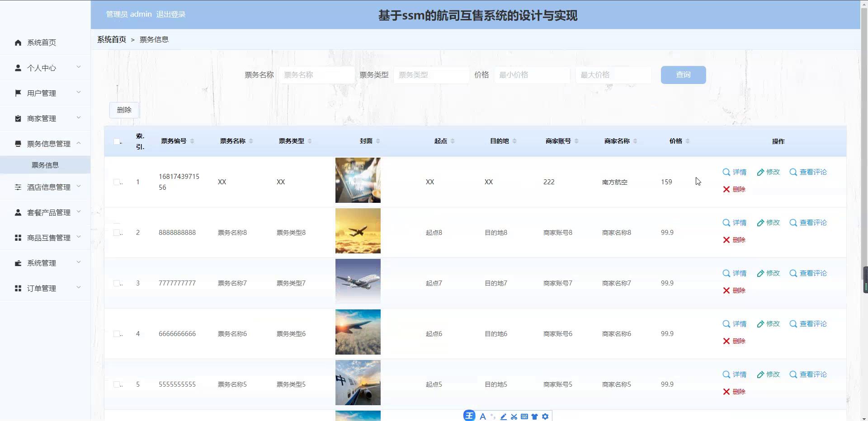Open the 酒店信息管理 menu label
868x421 pixels.
coord(49,187)
